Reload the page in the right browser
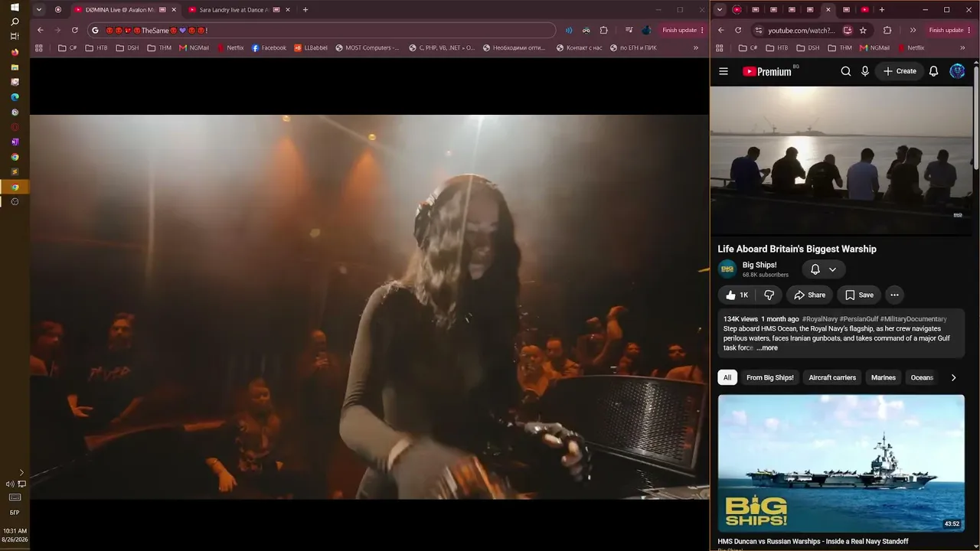The width and height of the screenshot is (980, 551). pos(738,30)
